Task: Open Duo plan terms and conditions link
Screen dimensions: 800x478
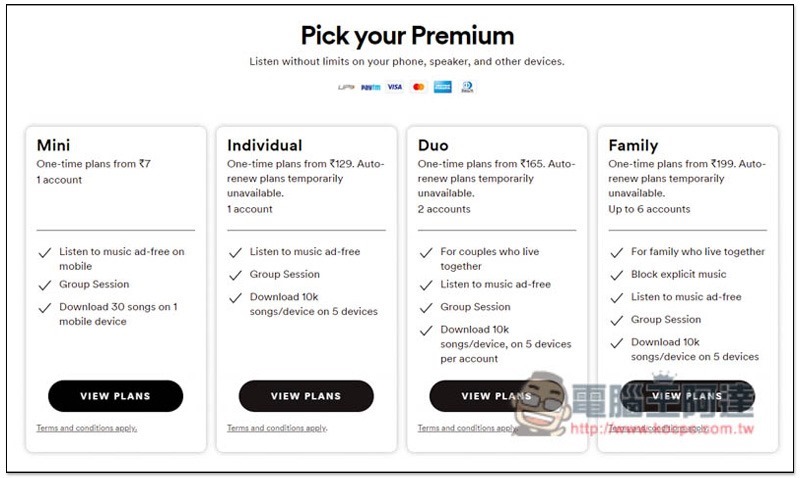Action: click(468, 428)
